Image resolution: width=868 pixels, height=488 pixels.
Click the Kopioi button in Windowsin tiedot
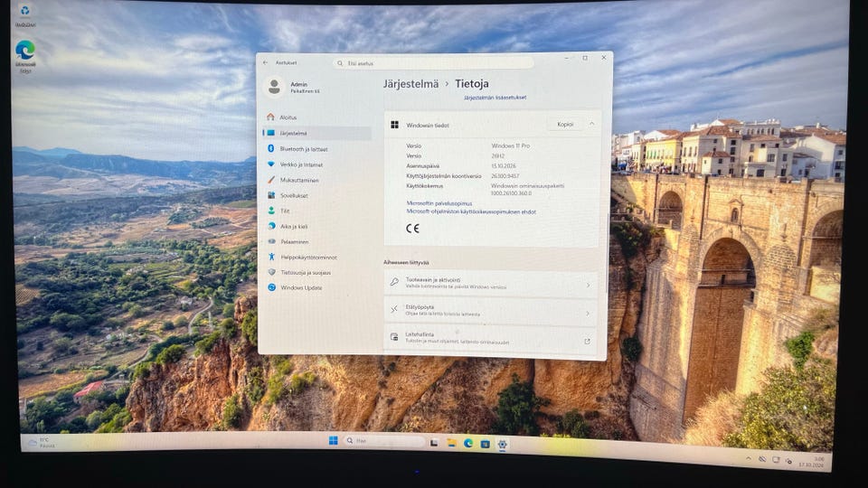[564, 125]
